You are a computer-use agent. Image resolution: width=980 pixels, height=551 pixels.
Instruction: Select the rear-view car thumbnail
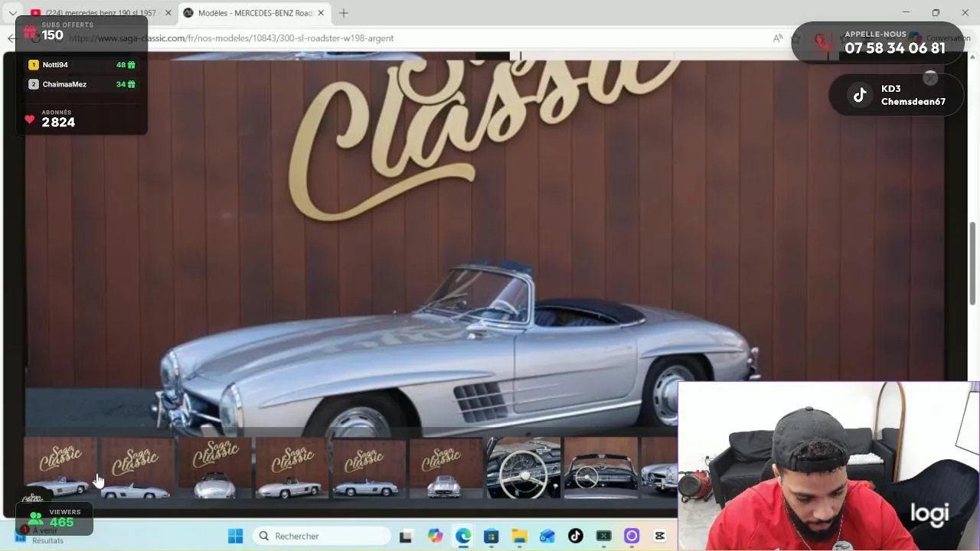coord(446,468)
